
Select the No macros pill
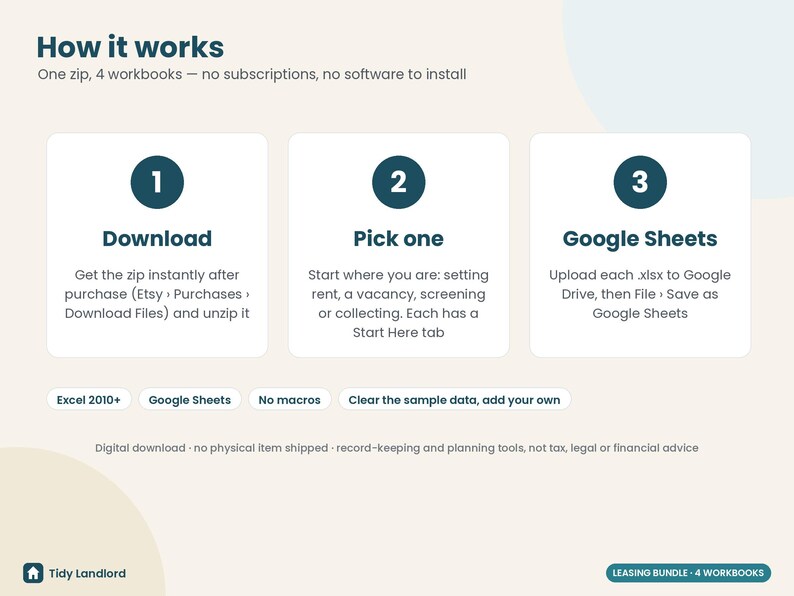pyautogui.click(x=290, y=400)
